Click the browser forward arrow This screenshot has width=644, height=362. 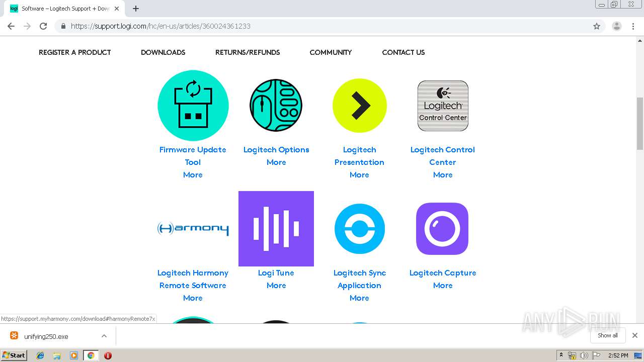click(27, 26)
